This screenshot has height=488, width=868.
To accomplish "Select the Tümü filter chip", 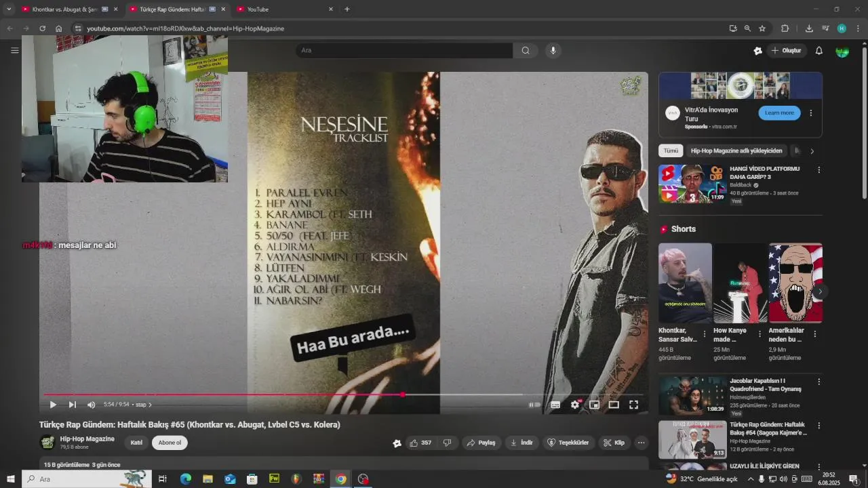I will [671, 150].
